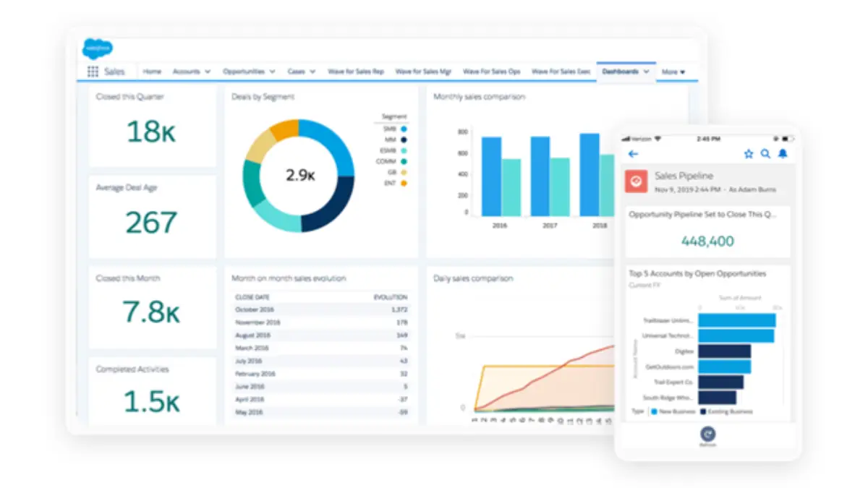Click the ENT color swatch in the segment legend
The image size is (868, 488).
click(404, 182)
